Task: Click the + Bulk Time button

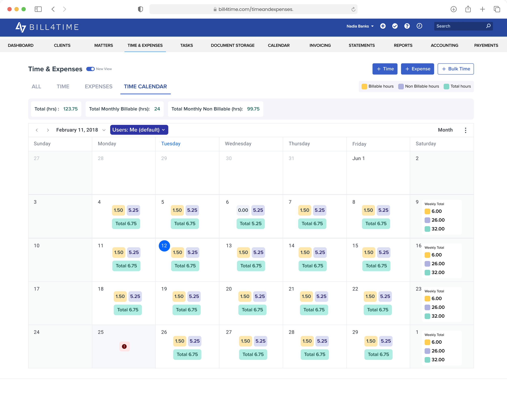Action: click(x=455, y=69)
